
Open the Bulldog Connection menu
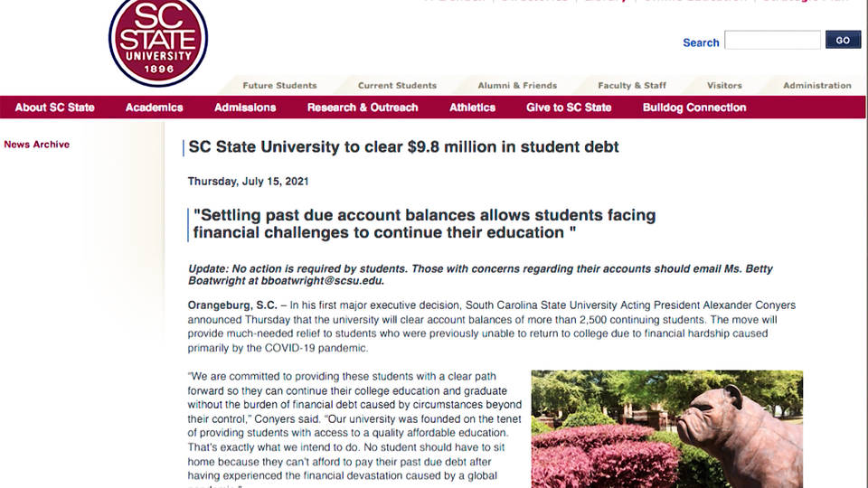point(694,108)
